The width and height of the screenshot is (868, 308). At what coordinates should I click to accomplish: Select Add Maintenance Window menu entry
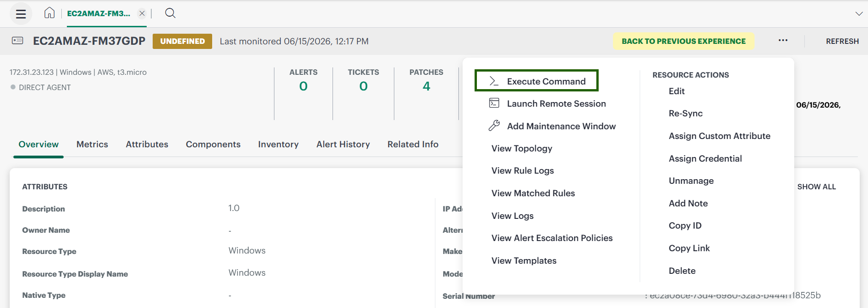[561, 126]
